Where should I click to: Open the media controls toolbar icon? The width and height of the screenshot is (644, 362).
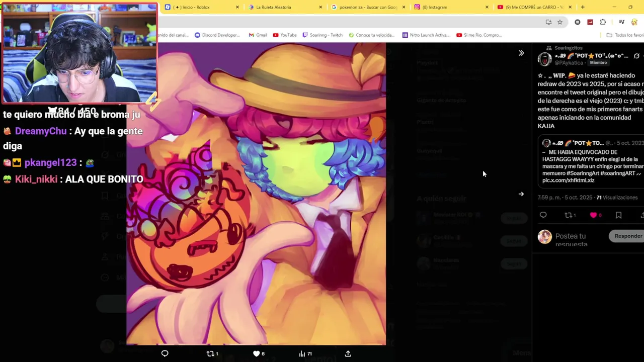point(622,22)
